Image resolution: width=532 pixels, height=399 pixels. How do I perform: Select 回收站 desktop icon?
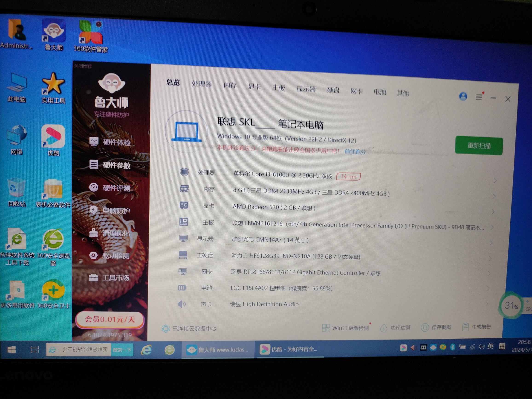(x=17, y=192)
